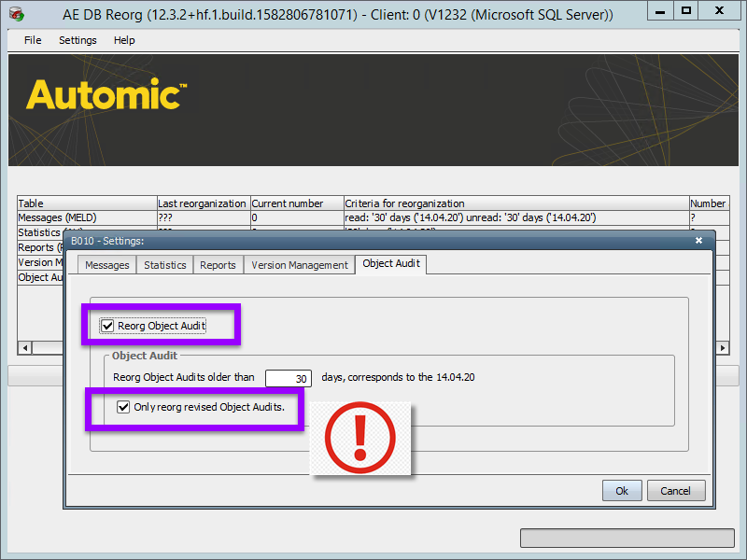Screen dimensions: 747x560
Task: Select the Object Audit tab
Action: point(390,263)
